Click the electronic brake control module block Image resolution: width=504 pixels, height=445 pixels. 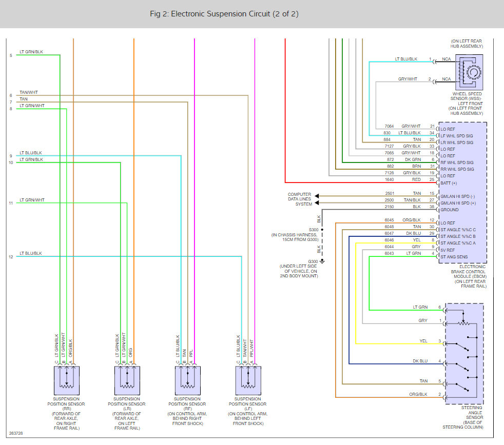pyautogui.click(x=462, y=193)
